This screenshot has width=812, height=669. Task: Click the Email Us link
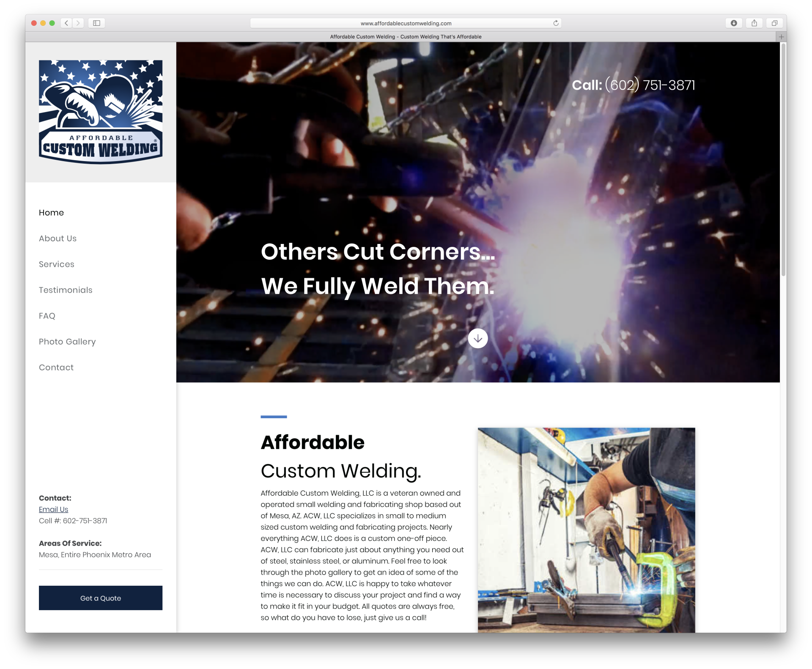53,509
